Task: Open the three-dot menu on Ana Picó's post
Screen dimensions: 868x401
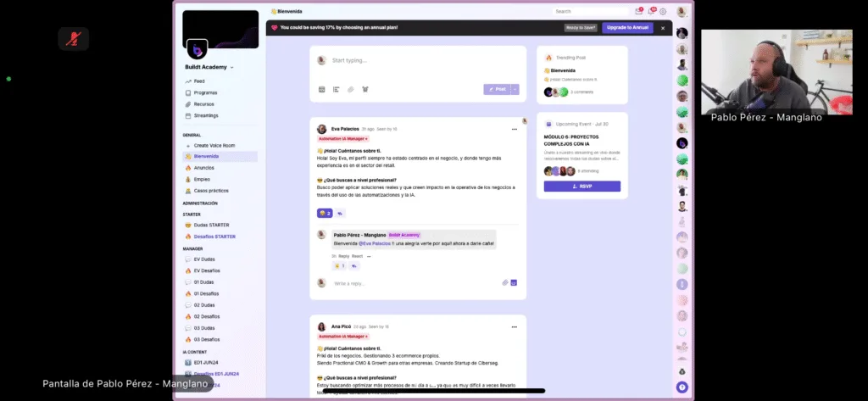Action: pyautogui.click(x=515, y=326)
